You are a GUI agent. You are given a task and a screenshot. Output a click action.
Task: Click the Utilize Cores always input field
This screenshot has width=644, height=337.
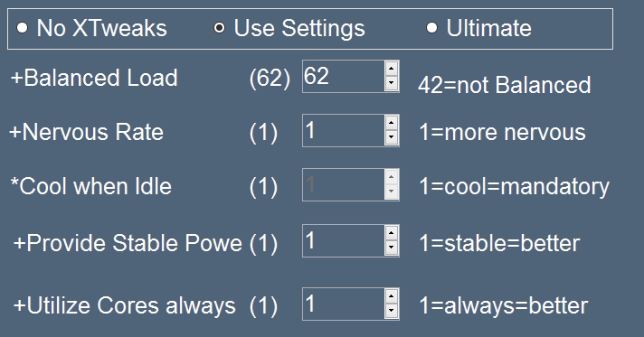coord(344,304)
